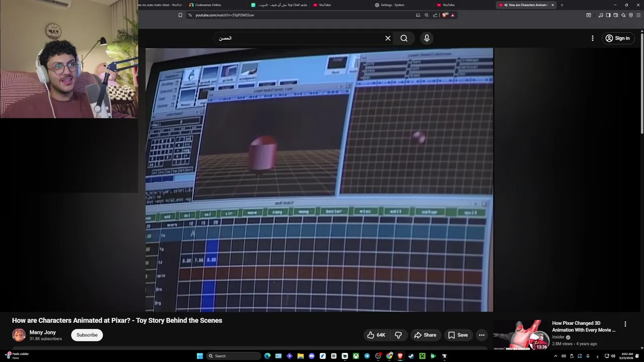The width and height of the screenshot is (644, 362).
Task: Open a new browser tab
Action: [561, 5]
